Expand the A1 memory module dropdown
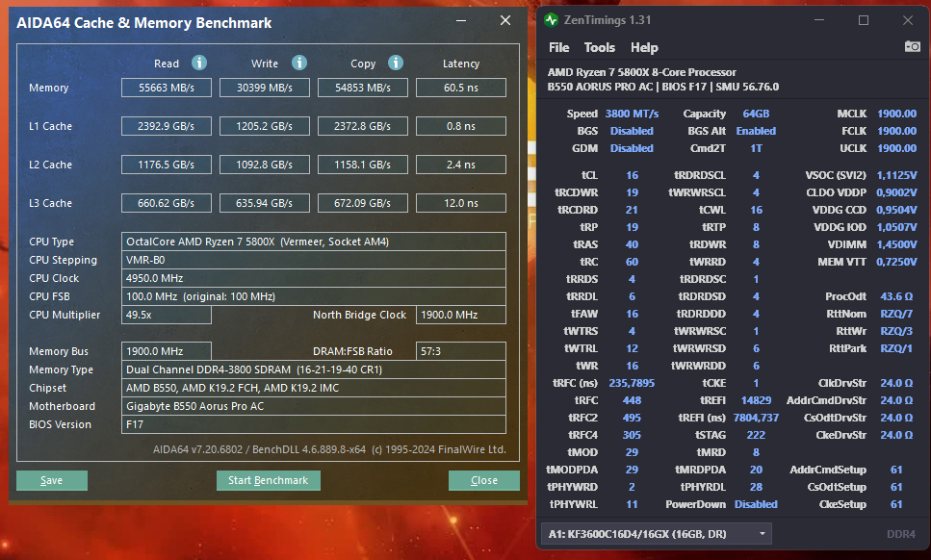Screen dimensions: 931x560 [763, 534]
